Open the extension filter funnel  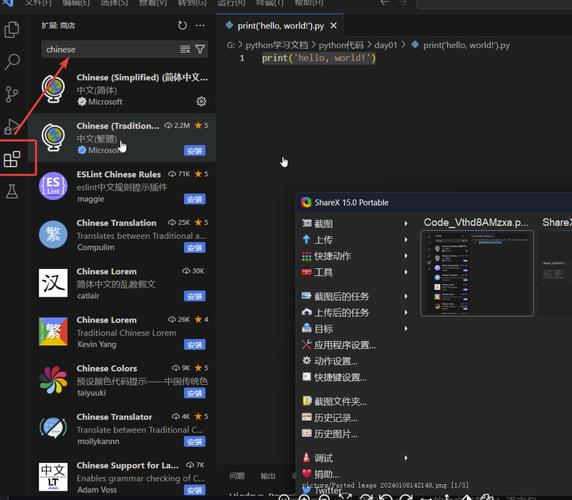point(200,49)
